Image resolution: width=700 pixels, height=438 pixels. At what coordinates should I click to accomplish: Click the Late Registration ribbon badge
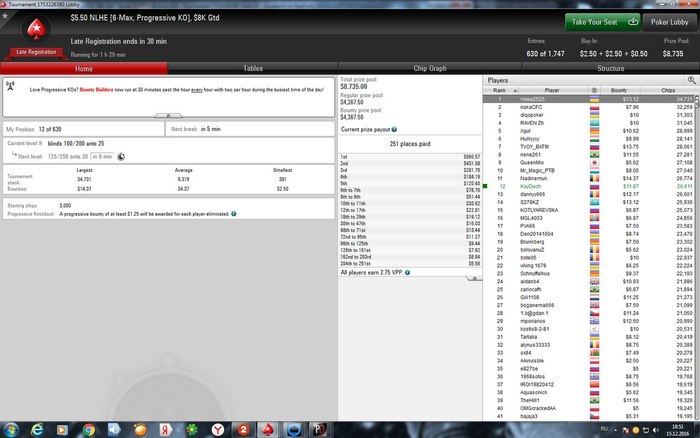point(36,52)
